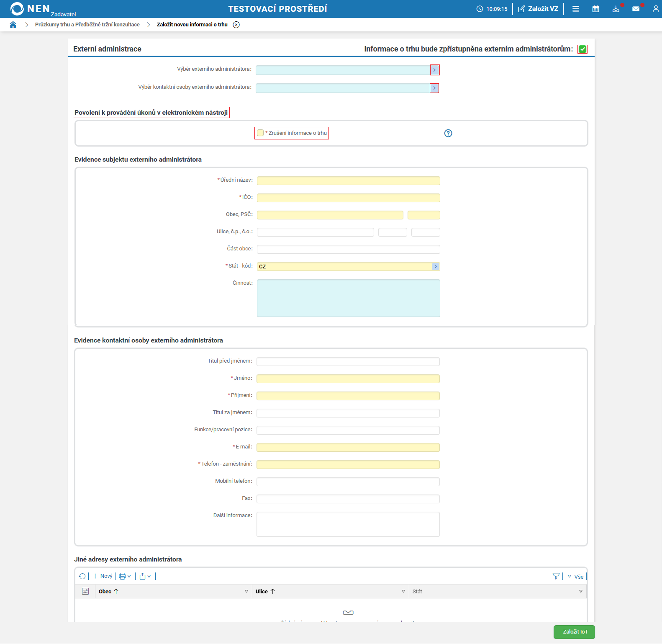This screenshot has width=662, height=644.
Task: Uncheck external administrators access checkbox
Action: point(582,49)
